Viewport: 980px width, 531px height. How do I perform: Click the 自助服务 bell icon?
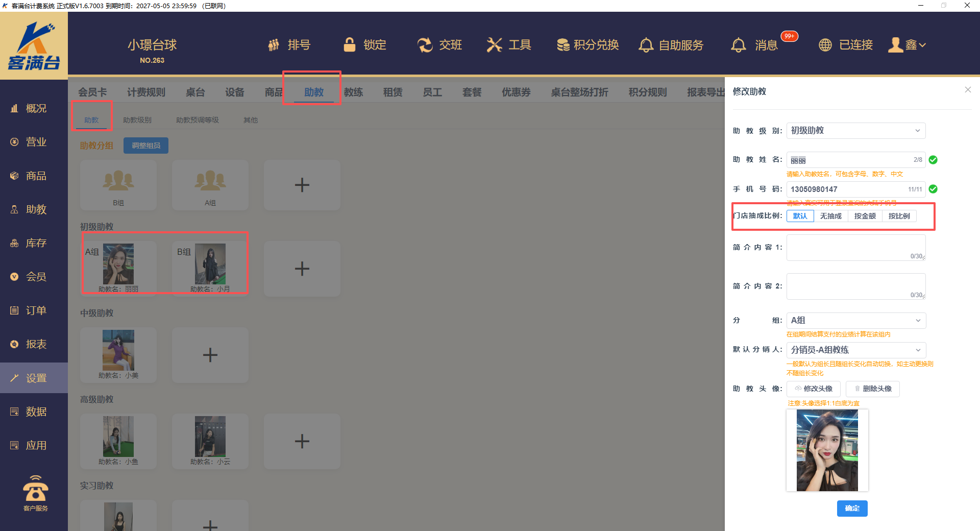646,45
